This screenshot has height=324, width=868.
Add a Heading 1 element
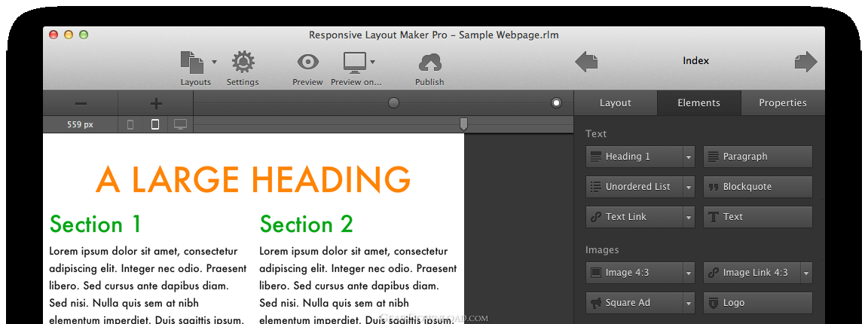[x=634, y=157]
